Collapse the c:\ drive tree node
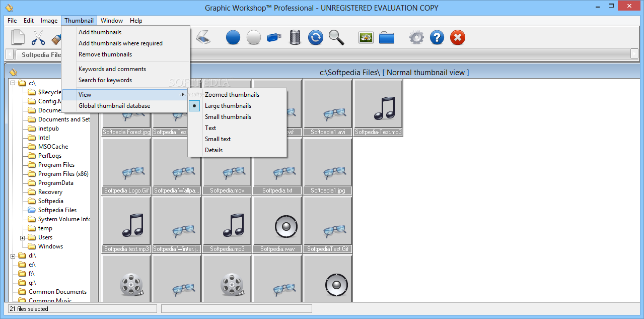This screenshot has height=319, width=644. pos(13,83)
